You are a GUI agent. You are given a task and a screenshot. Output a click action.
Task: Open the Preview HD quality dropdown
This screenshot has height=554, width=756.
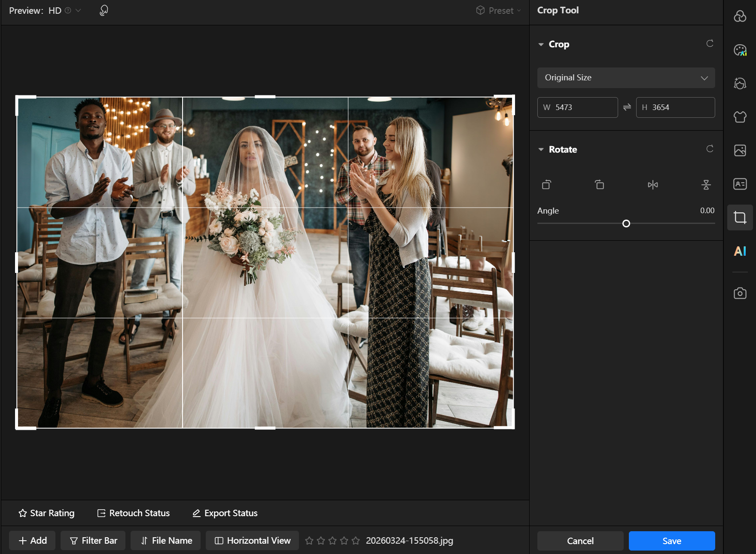coord(78,11)
